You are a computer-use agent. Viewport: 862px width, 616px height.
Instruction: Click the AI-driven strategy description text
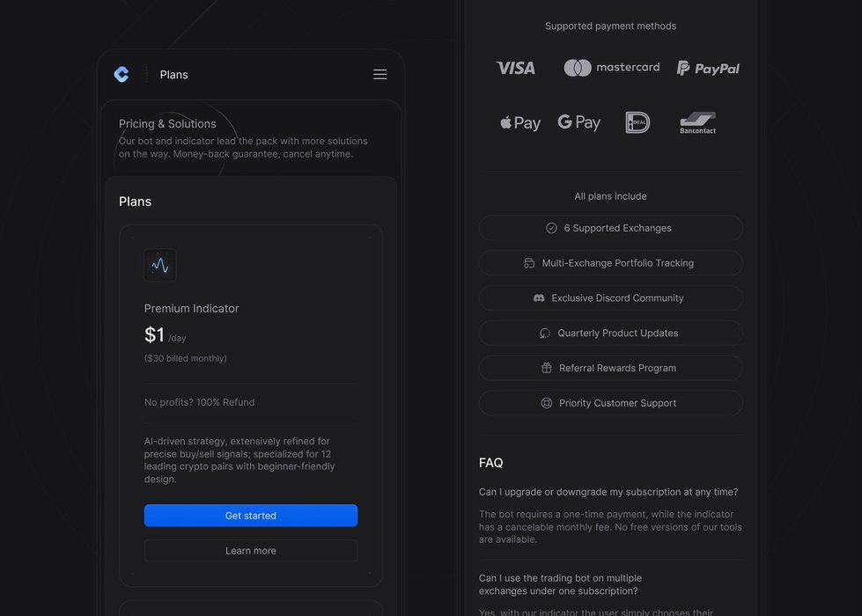click(x=239, y=460)
